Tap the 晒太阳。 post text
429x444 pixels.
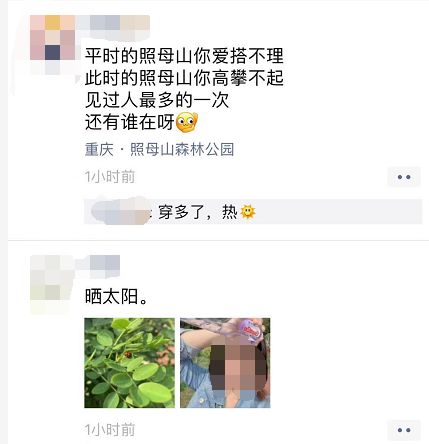point(116,296)
